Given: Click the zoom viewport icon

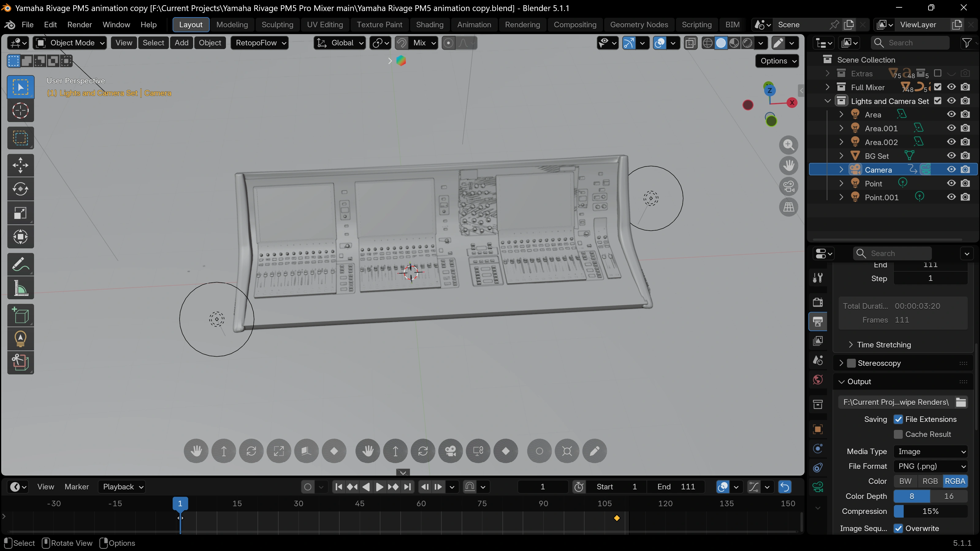Looking at the screenshot, I should (x=789, y=145).
